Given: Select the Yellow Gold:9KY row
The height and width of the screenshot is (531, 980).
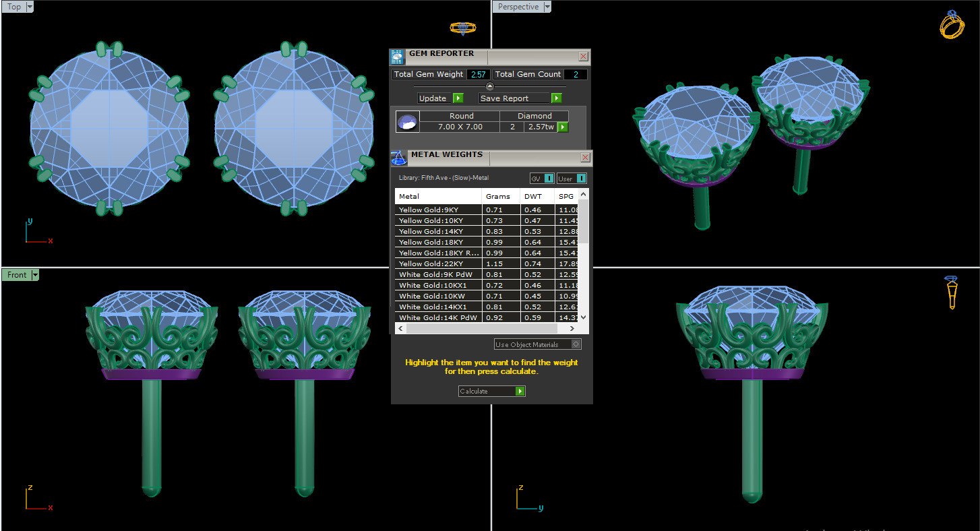Looking at the screenshot, I should [487, 210].
